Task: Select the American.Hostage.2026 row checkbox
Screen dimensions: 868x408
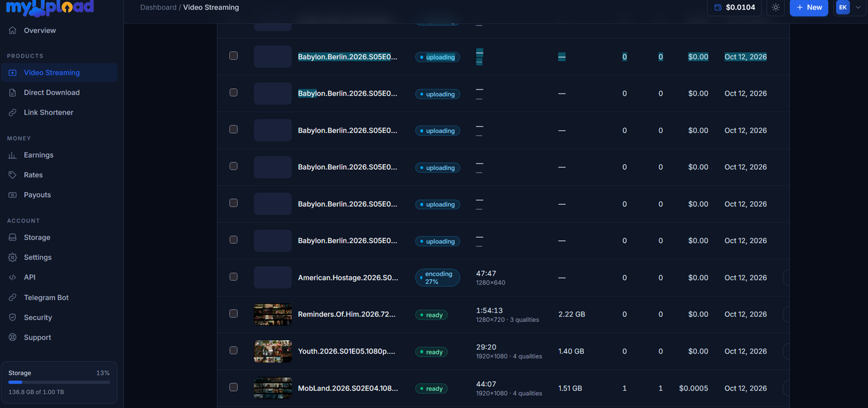Action: (233, 277)
